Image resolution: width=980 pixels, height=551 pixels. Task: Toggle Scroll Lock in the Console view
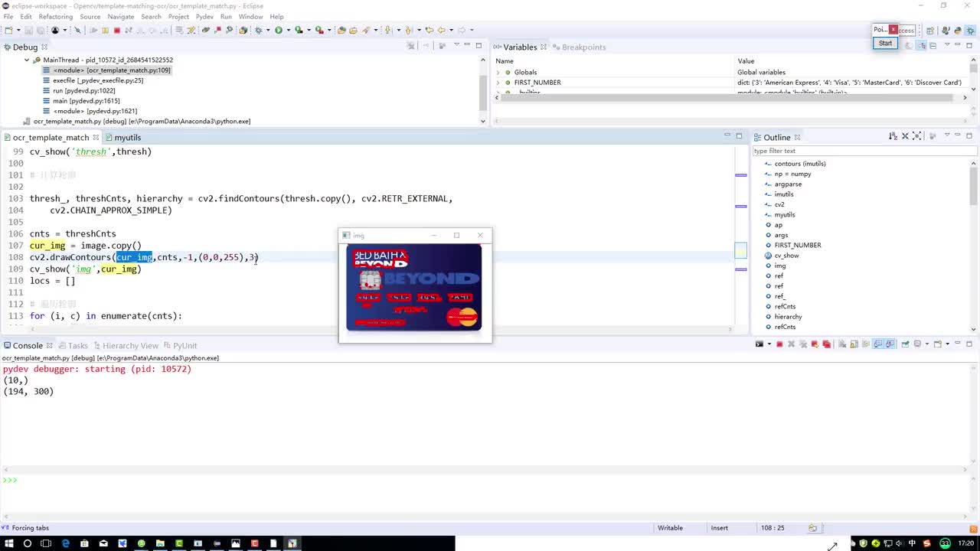pos(854,344)
